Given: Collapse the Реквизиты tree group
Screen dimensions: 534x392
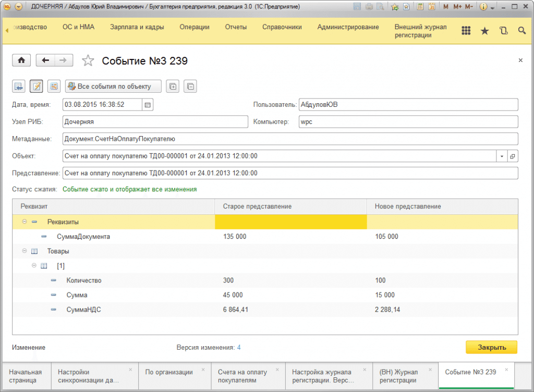Looking at the screenshot, I should point(24,222).
